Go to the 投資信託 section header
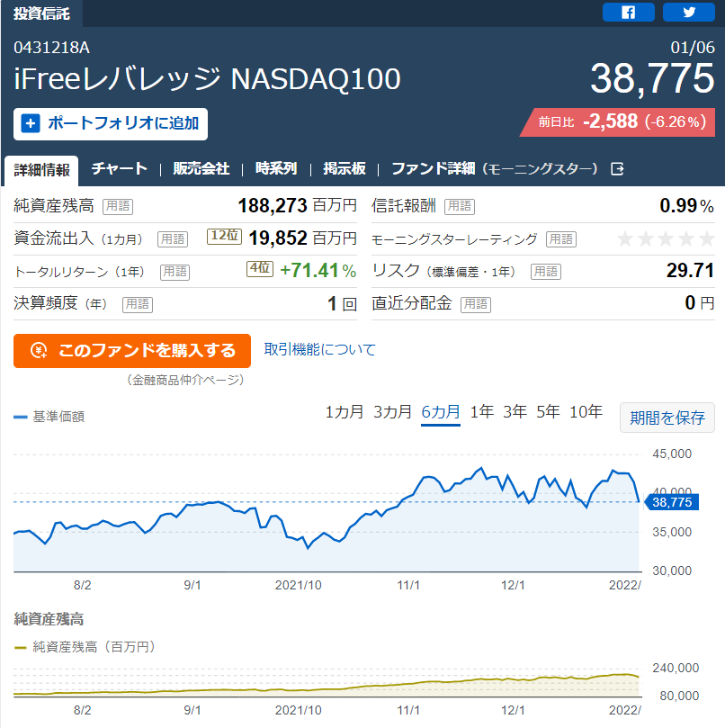The width and height of the screenshot is (725, 728). (x=41, y=13)
